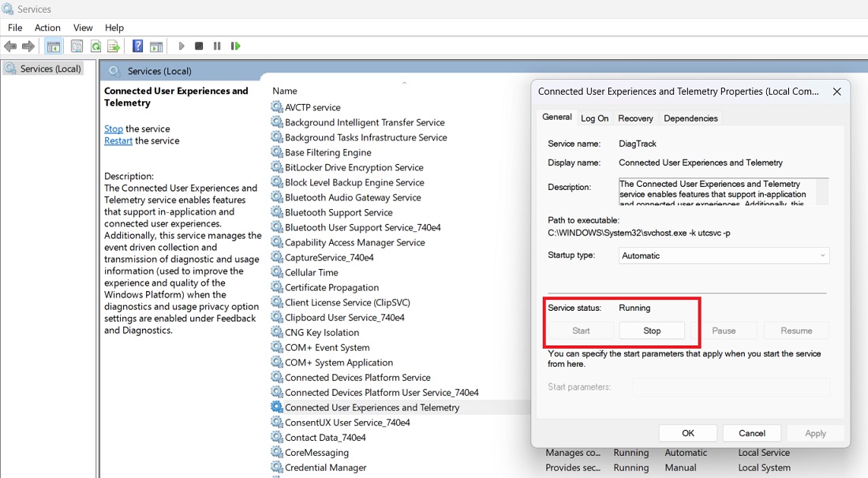Viewport: 868px width, 478px height.
Task: Select the Properties icon in the toolbar
Action: 77,46
